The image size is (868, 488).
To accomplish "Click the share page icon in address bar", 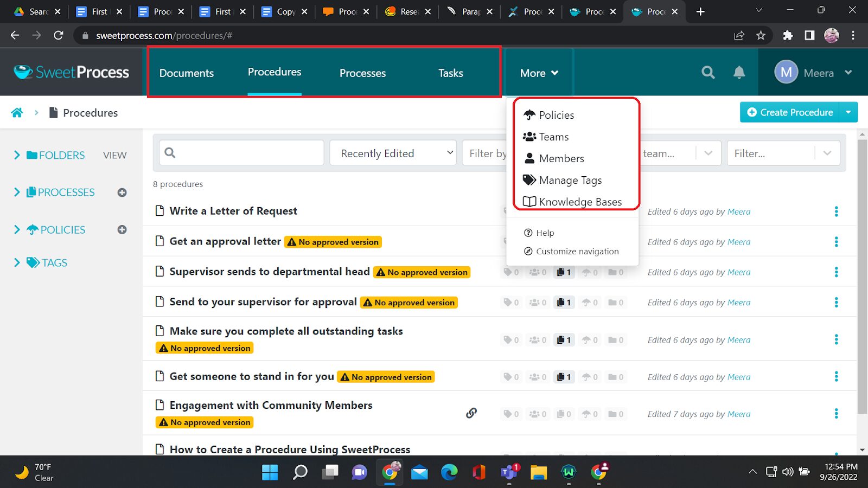I will (x=739, y=35).
